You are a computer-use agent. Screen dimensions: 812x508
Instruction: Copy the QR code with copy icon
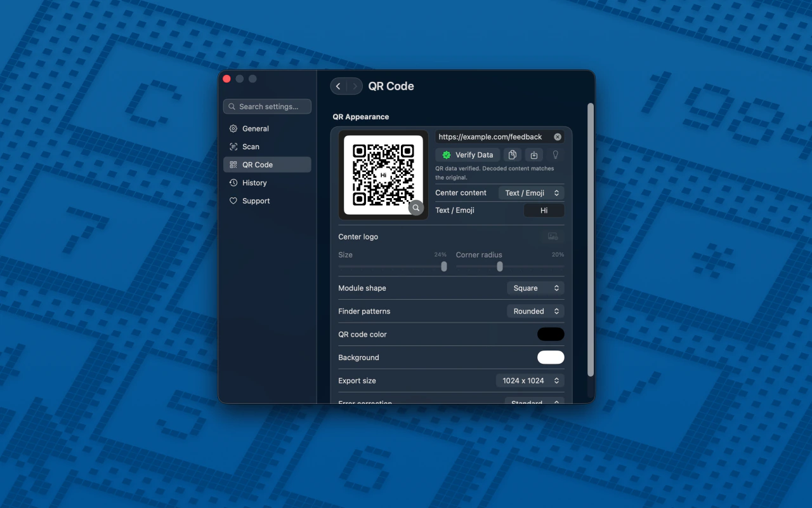pos(513,155)
